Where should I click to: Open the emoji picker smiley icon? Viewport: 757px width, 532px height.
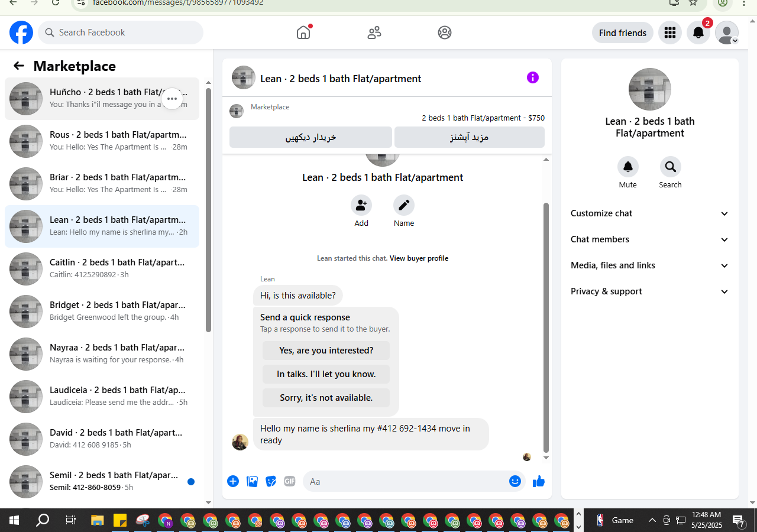[x=515, y=481]
